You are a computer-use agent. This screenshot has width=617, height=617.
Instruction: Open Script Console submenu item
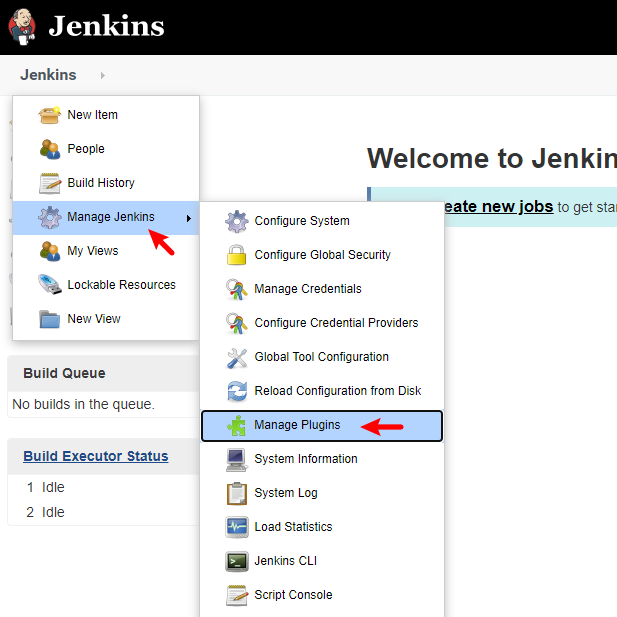click(x=322, y=595)
